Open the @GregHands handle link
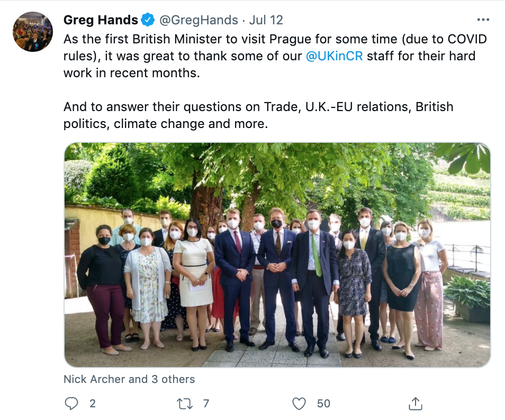The image size is (505, 420). click(x=199, y=20)
